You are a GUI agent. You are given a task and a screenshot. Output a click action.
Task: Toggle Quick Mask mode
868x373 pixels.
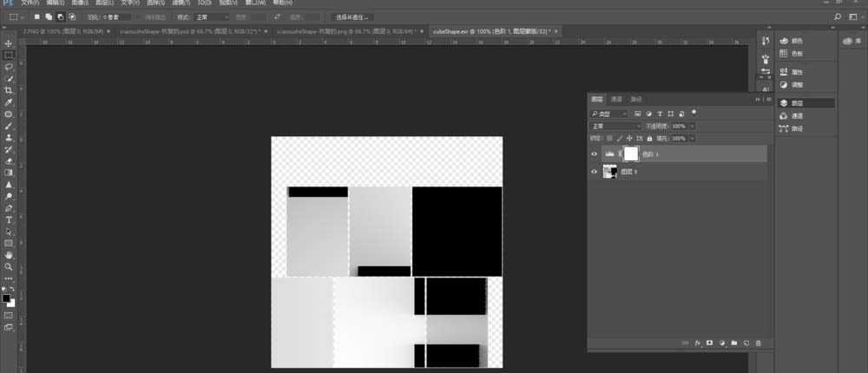coord(9,315)
